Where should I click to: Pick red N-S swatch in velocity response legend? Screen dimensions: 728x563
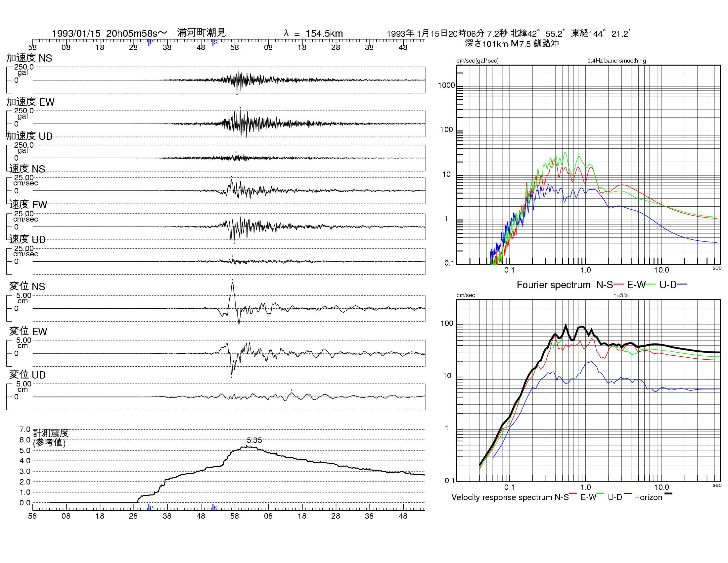(x=573, y=494)
